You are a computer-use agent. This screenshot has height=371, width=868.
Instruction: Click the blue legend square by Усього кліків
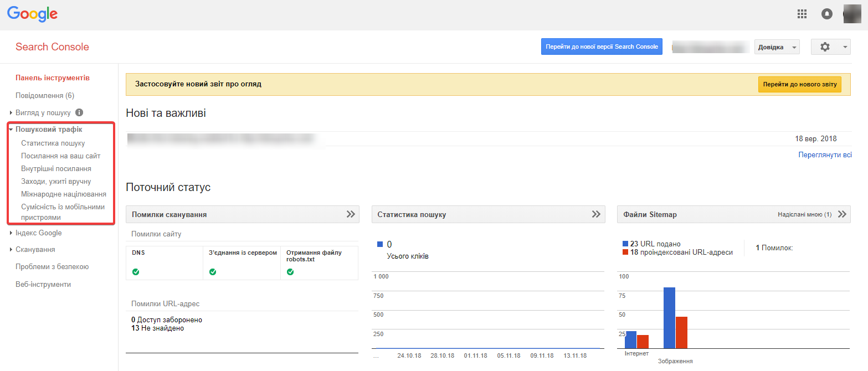tap(380, 244)
